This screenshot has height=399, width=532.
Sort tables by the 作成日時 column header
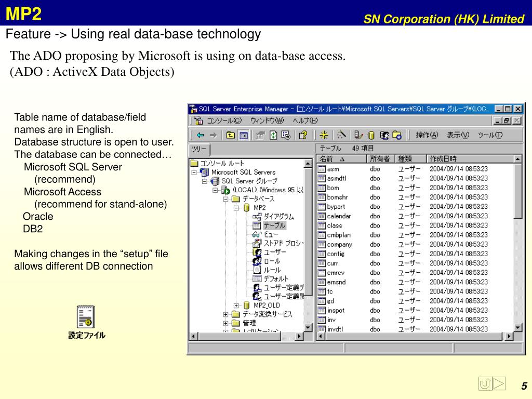(x=470, y=159)
